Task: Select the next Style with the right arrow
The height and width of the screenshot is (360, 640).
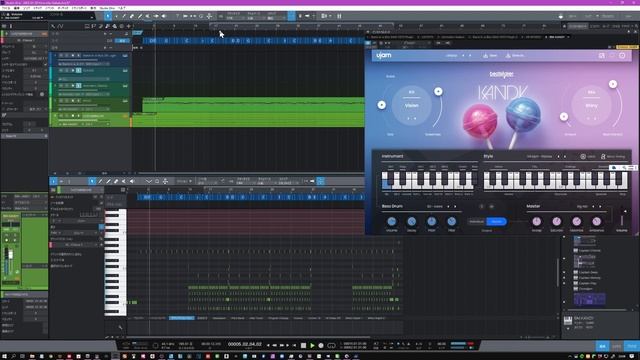Action: pyautogui.click(x=565, y=156)
